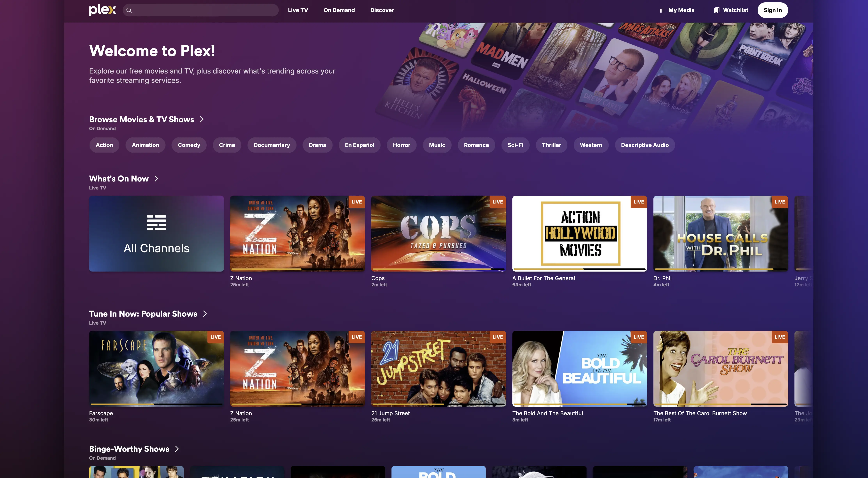Expand Binge-Worthy Shows chevron
The image size is (868, 478).
point(177,449)
